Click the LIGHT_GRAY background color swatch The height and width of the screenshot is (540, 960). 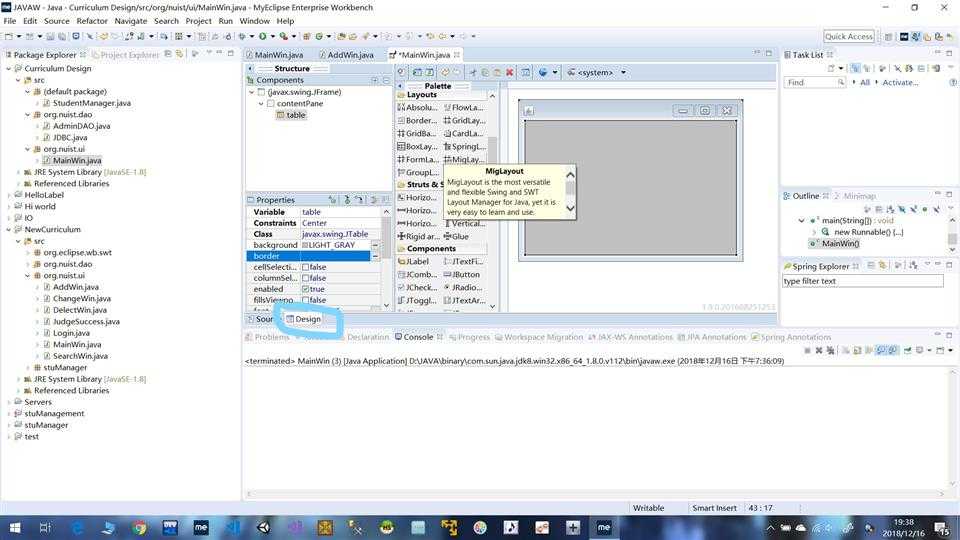click(x=305, y=245)
